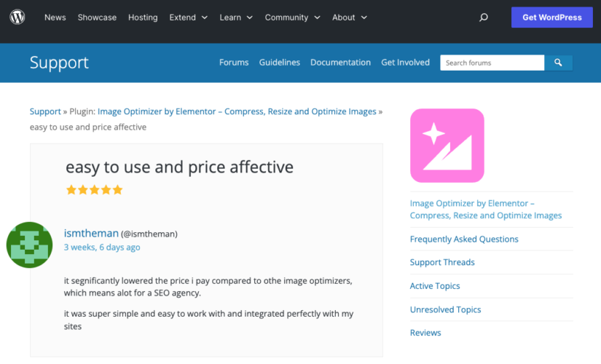Viewport: 601px width, 364px height.
Task: Open the Showcase menu item
Action: tap(97, 17)
